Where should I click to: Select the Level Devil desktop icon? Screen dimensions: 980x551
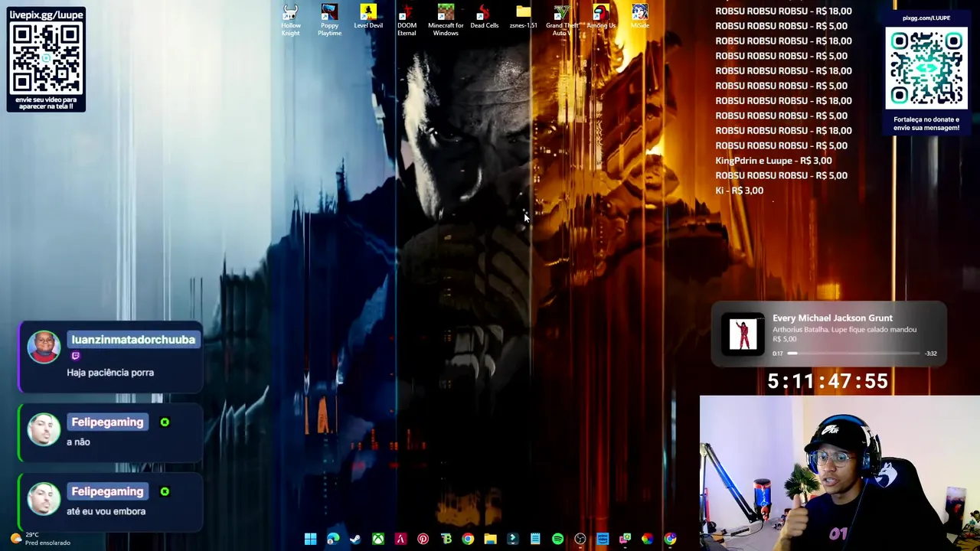[368, 17]
